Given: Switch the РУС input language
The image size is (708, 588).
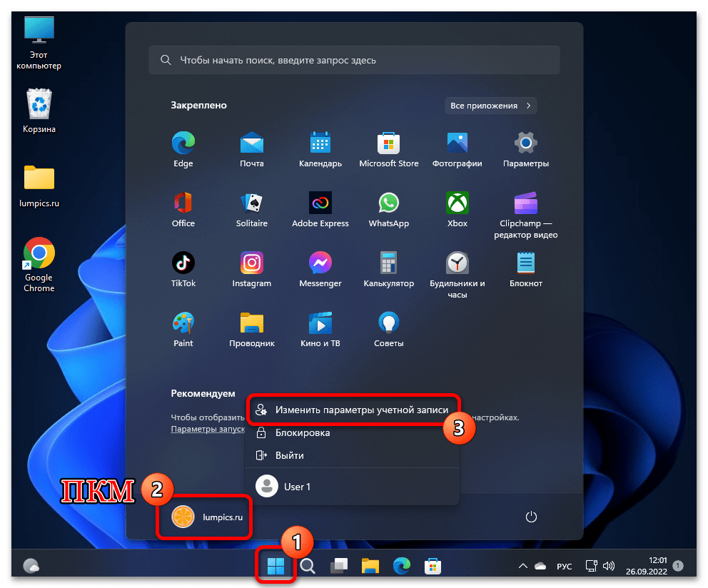Looking at the screenshot, I should pyautogui.click(x=564, y=566).
